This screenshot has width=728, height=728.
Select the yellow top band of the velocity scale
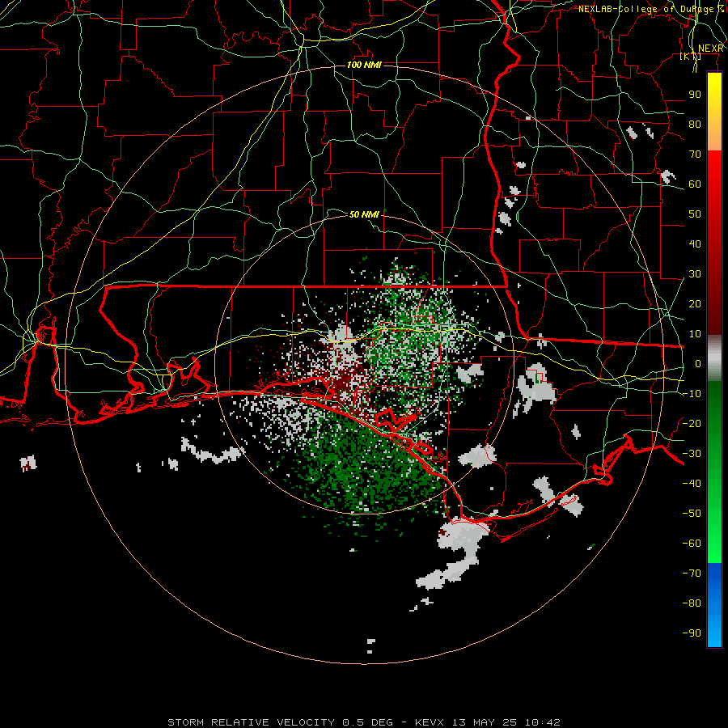(714, 112)
